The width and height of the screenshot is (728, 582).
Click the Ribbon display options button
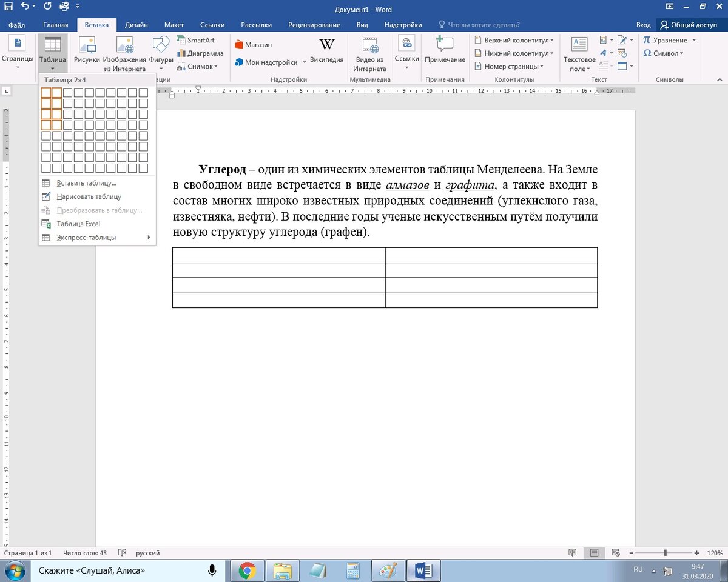[669, 7]
